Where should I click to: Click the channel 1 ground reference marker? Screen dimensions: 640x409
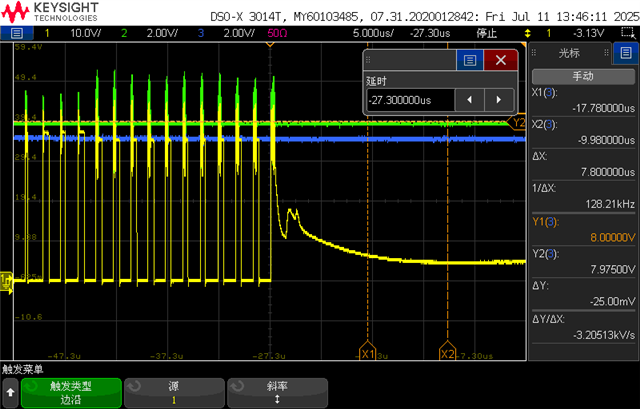(6, 281)
